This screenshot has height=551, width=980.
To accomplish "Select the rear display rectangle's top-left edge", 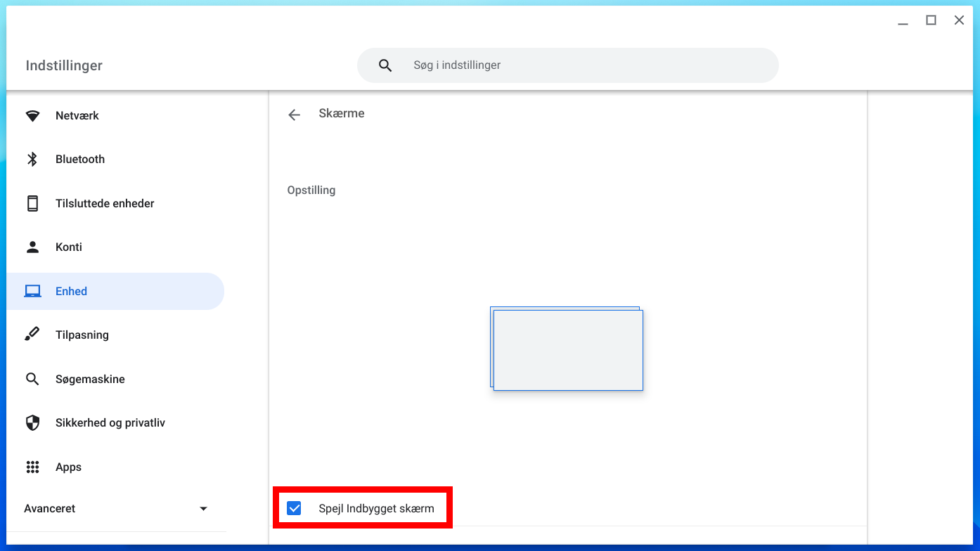I will pos(491,309).
